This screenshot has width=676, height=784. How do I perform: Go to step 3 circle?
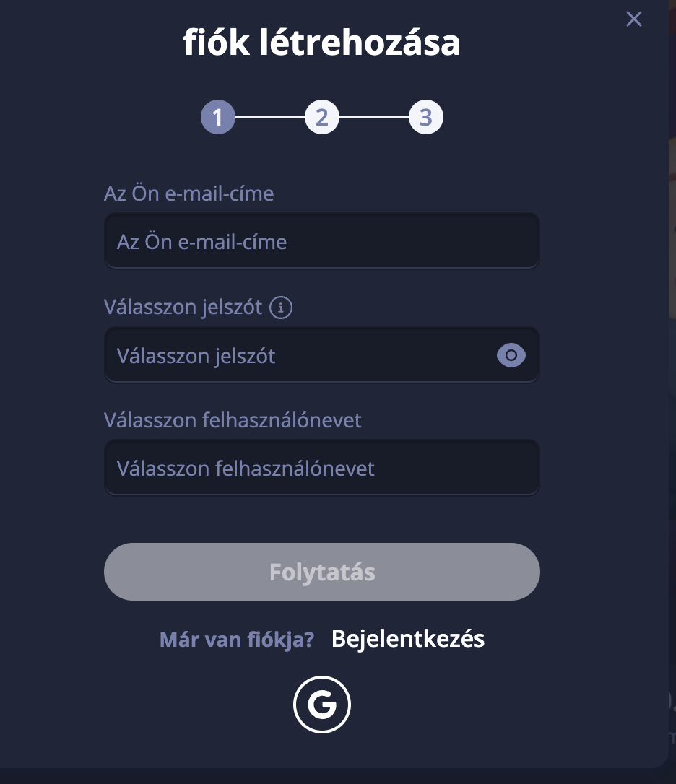tap(426, 117)
